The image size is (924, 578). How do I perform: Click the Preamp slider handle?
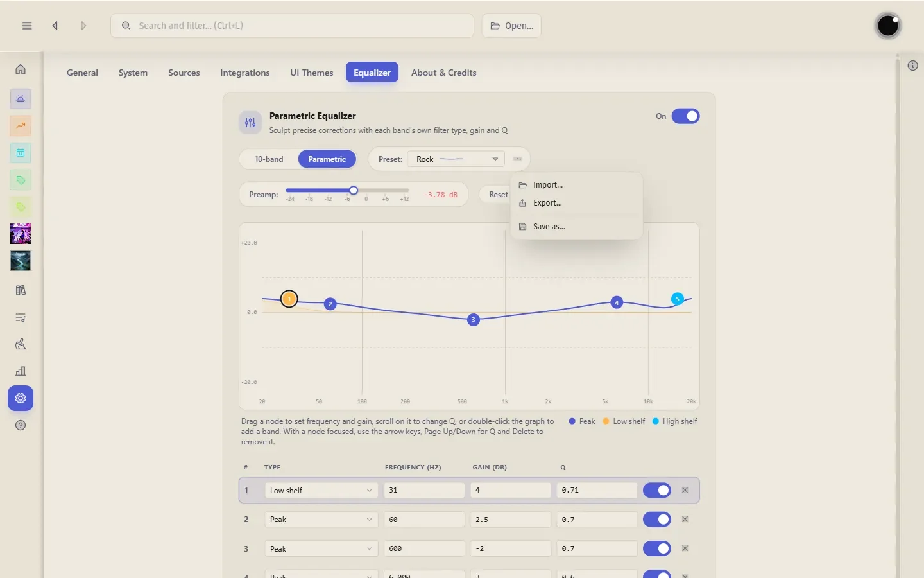pyautogui.click(x=354, y=190)
